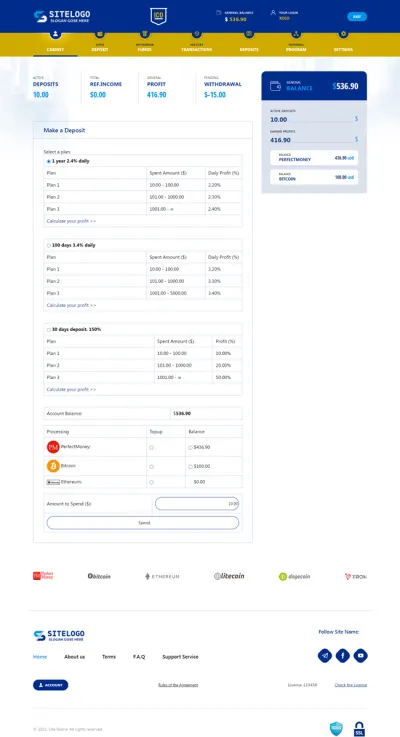Click the Spend button
The height and width of the screenshot is (737, 400).
[x=143, y=523]
